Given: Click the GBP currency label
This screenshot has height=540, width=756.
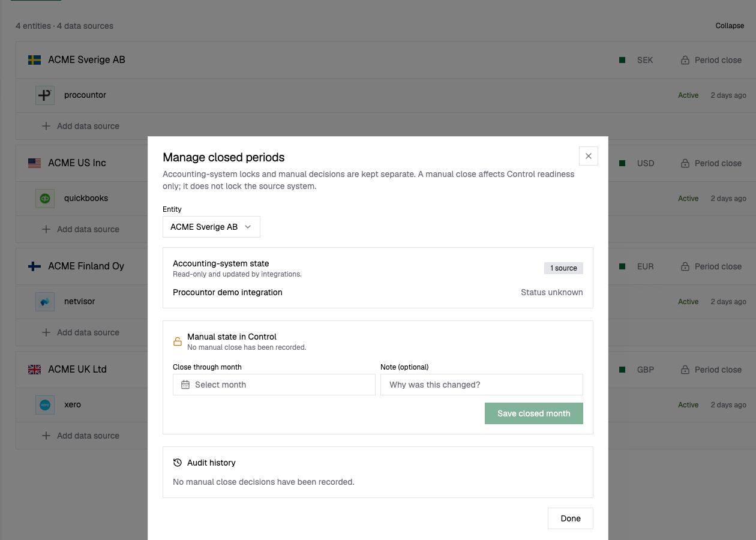Looking at the screenshot, I should pos(646,370).
